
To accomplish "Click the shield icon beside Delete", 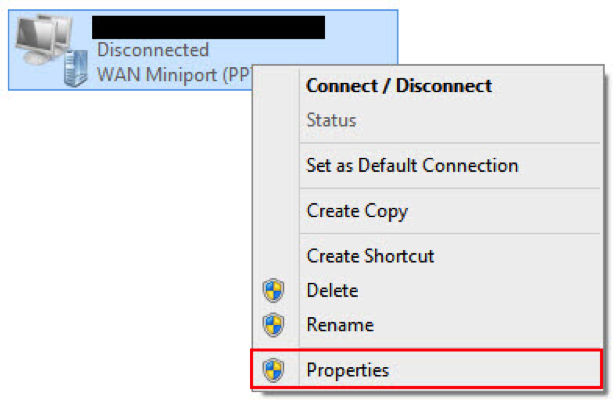I will pyautogui.click(x=273, y=291).
